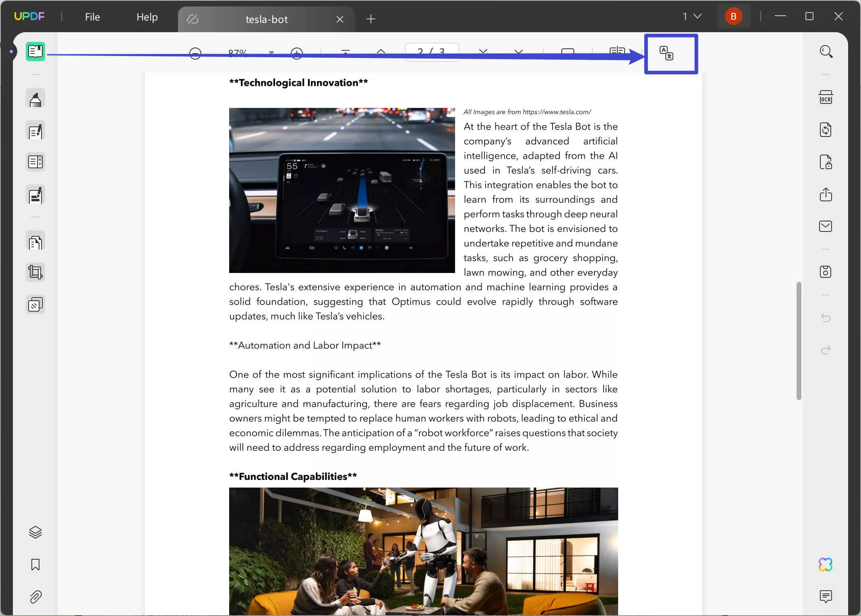
Task: Open the Share options
Action: point(826,194)
